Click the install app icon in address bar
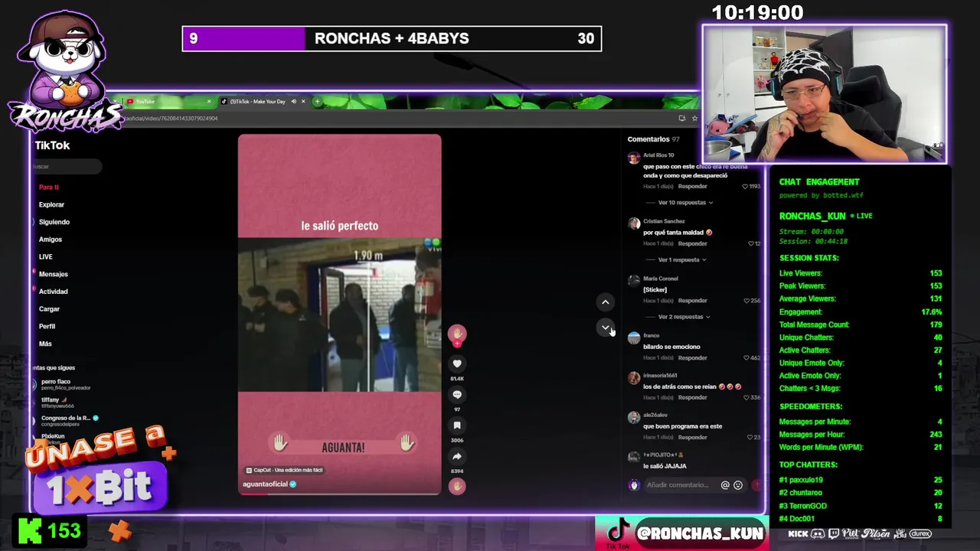980x551 pixels. click(x=681, y=118)
